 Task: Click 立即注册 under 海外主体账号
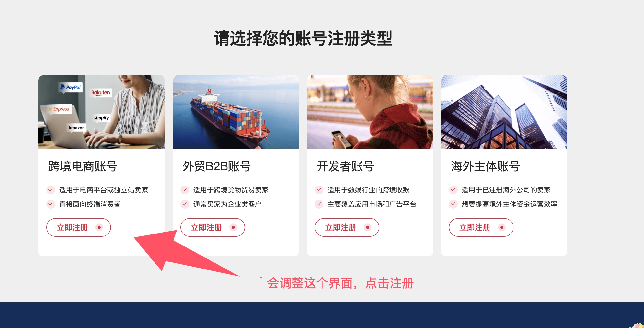point(481,227)
